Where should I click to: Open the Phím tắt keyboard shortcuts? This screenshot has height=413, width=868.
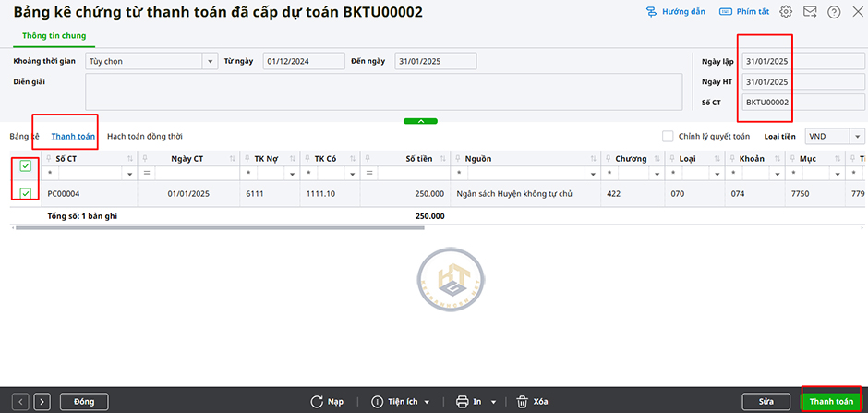(x=726, y=12)
